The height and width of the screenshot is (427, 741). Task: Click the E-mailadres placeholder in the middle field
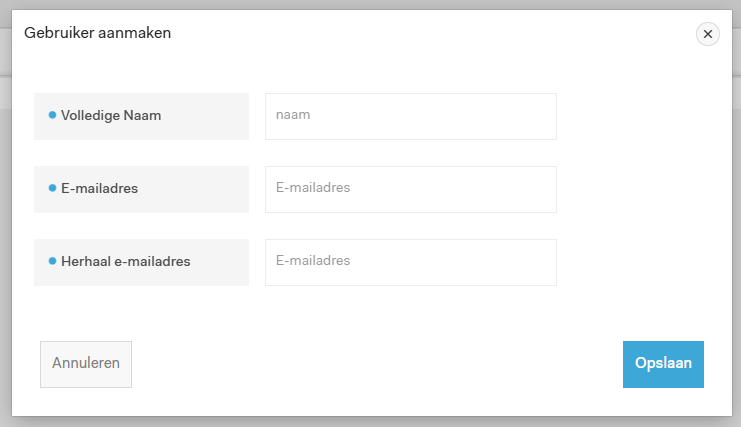coord(313,188)
